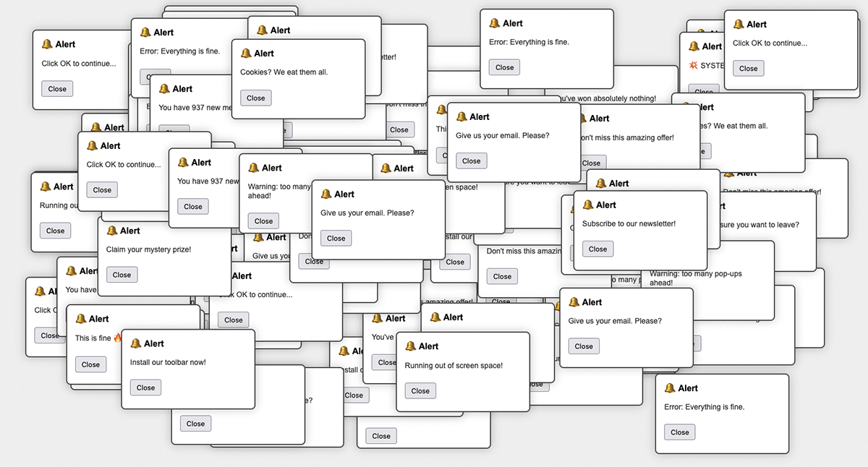
Task: Click the bell icon in the Cookies alert
Action: 246,53
